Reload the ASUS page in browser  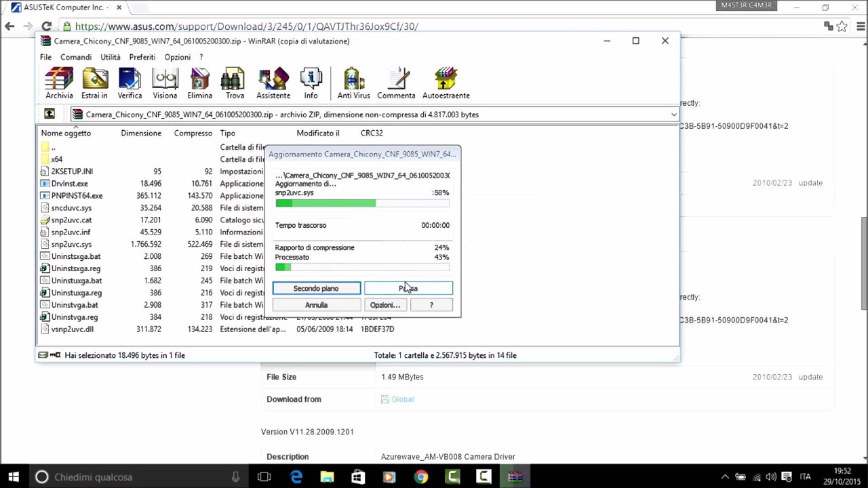pos(46,26)
